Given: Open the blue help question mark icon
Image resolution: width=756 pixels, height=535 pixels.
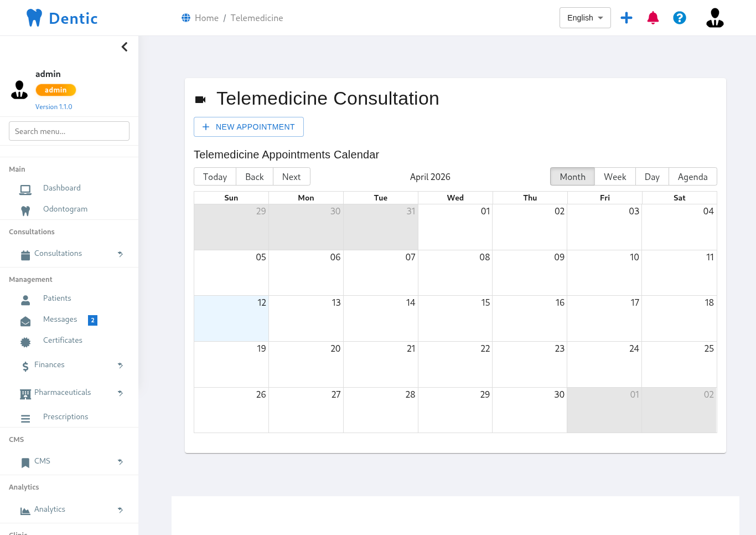Looking at the screenshot, I should 680,18.
